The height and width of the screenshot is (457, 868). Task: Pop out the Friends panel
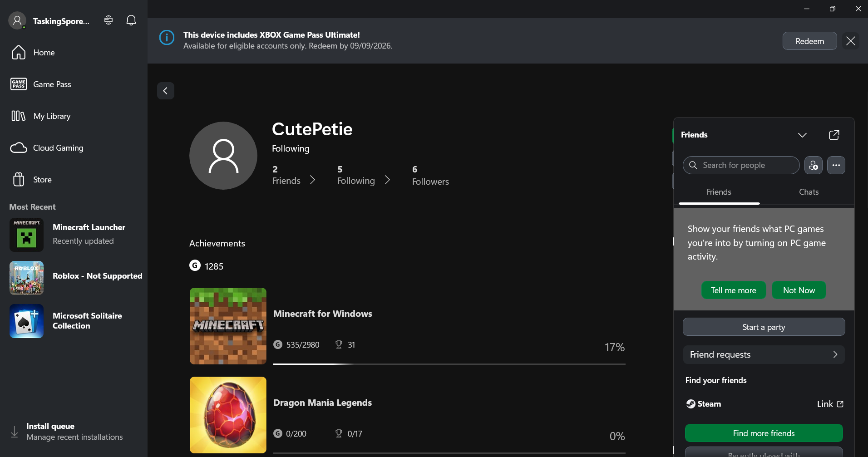click(834, 135)
